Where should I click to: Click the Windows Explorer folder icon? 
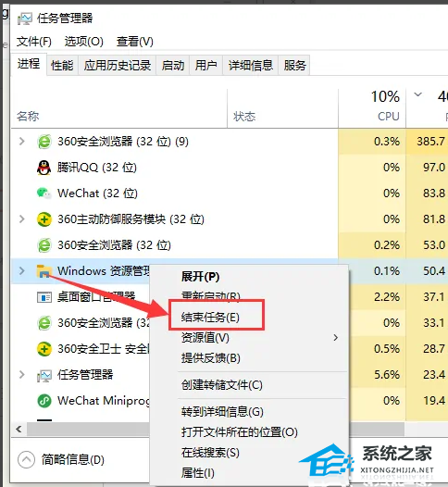click(44, 271)
